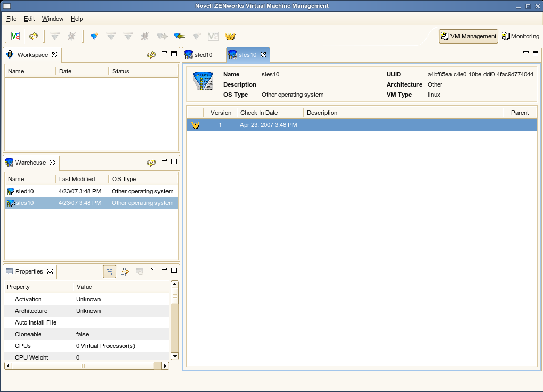Select the VM Management perspective button
The image size is (543, 392).
click(469, 36)
